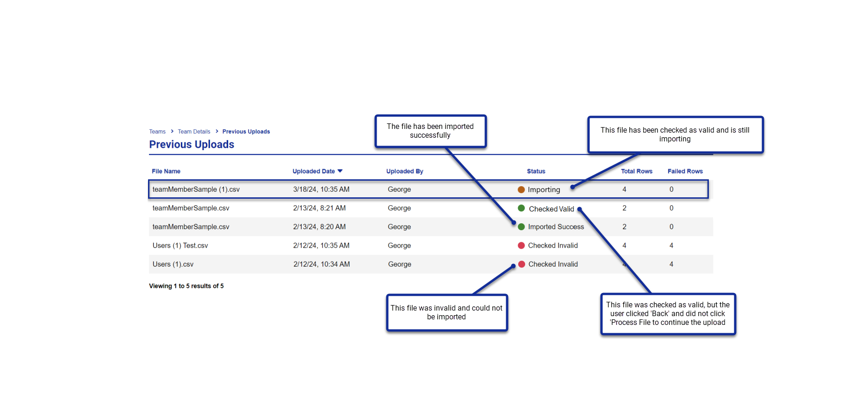868x403 pixels.
Task: Click the date 2/12/24, 10:34 AM
Action: [322, 264]
